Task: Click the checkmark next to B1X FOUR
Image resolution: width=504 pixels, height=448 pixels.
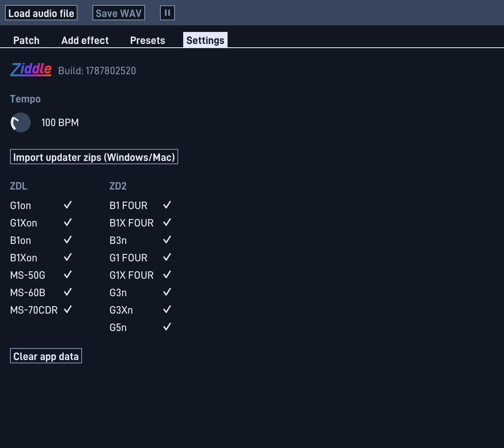Action: click(167, 222)
